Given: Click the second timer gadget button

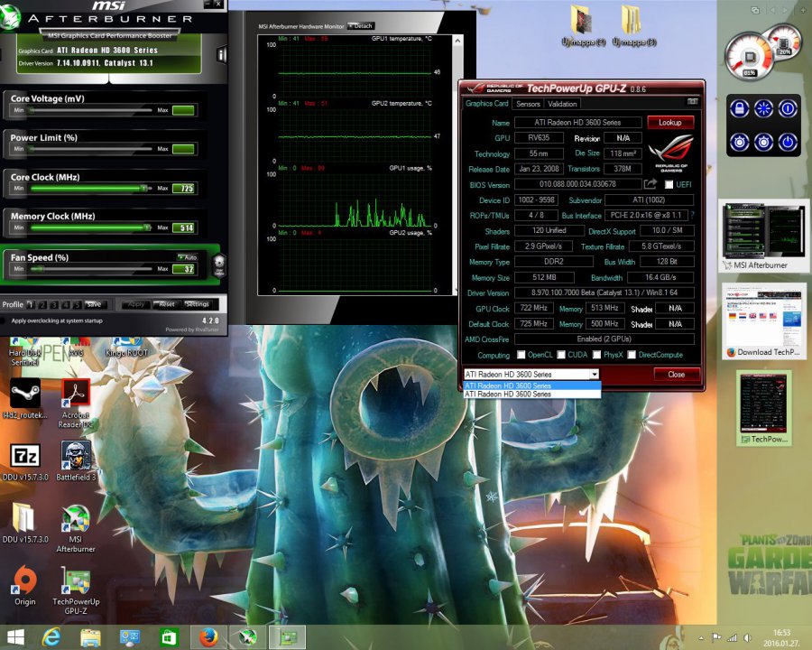Looking at the screenshot, I should pos(763,142).
